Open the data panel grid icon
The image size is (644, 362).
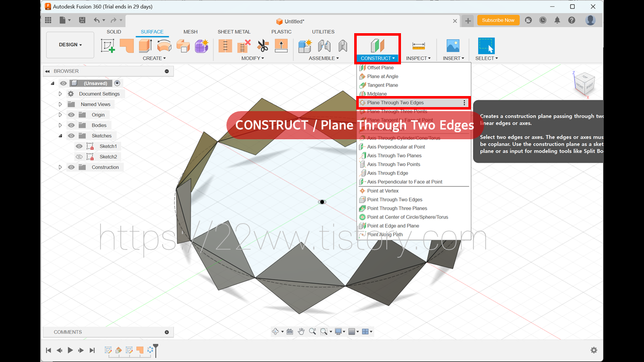tap(48, 20)
